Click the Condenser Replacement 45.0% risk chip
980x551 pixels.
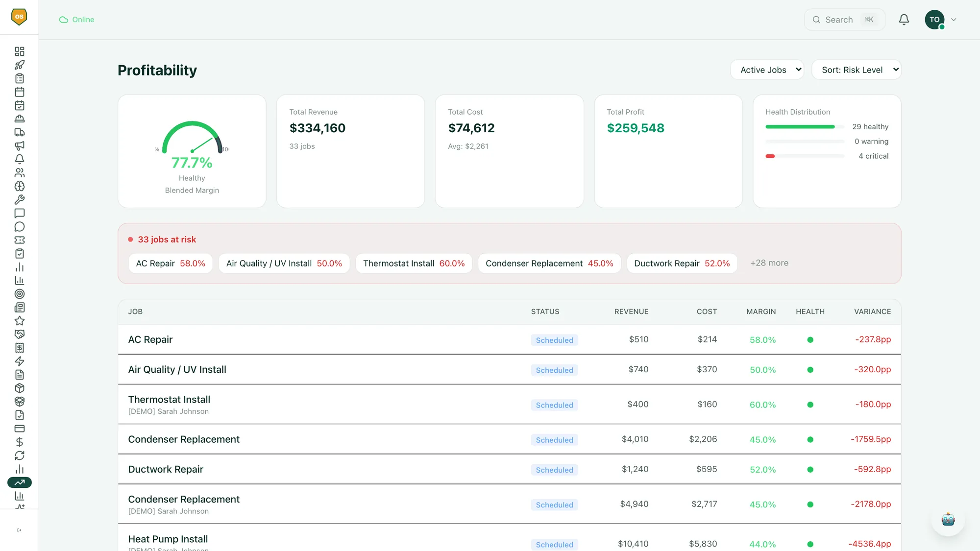549,263
